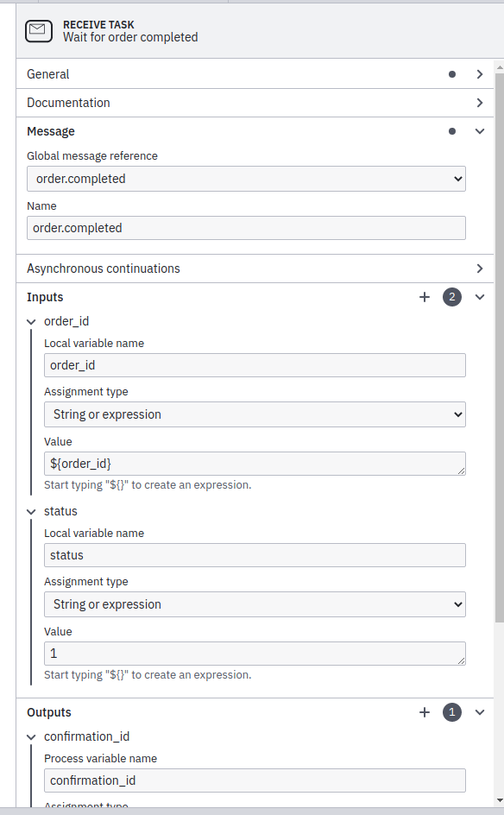
Task: Click the dot indicator next to Message
Action: pyautogui.click(x=451, y=131)
